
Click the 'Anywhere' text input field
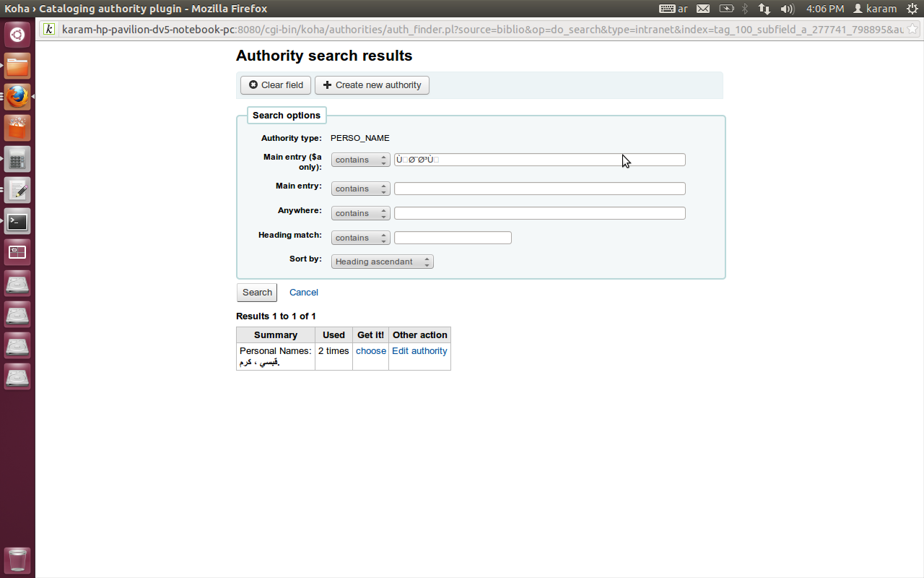[x=539, y=213]
